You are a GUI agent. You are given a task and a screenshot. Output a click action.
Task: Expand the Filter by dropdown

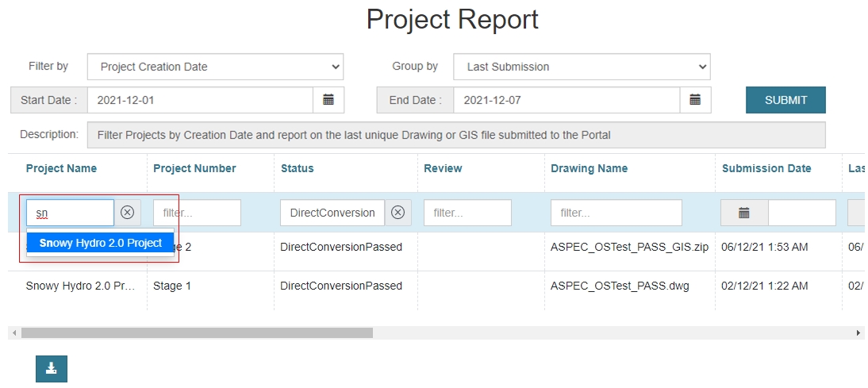click(215, 67)
